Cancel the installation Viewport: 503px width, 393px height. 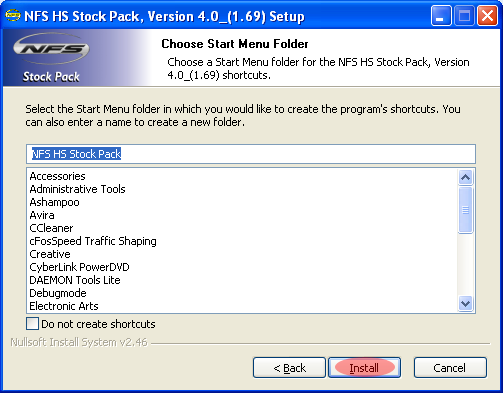pyautogui.click(x=450, y=368)
